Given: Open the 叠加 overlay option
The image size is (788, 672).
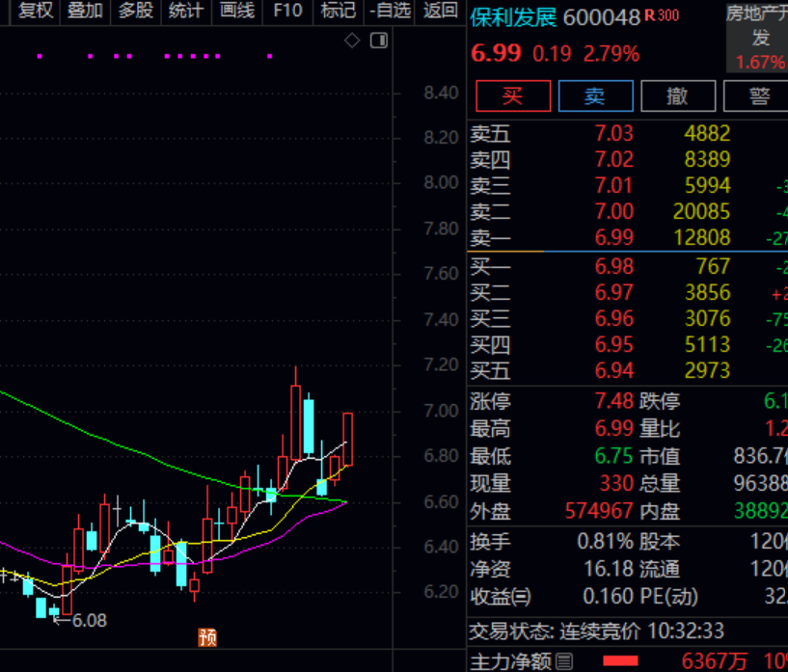Looking at the screenshot, I should pos(86,11).
